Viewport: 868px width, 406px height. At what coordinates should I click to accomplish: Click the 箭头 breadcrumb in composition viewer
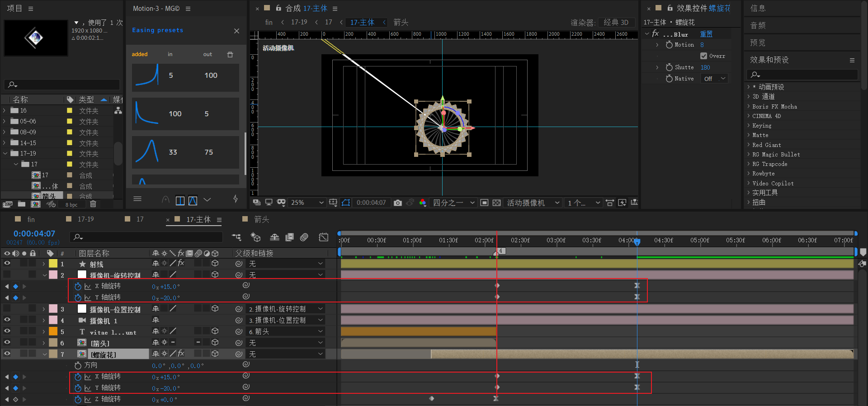click(x=401, y=22)
